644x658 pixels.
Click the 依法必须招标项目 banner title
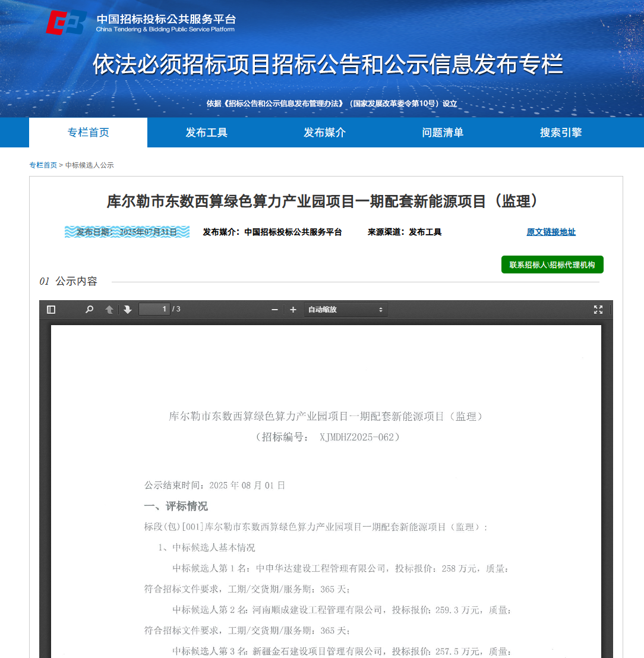[x=327, y=64]
